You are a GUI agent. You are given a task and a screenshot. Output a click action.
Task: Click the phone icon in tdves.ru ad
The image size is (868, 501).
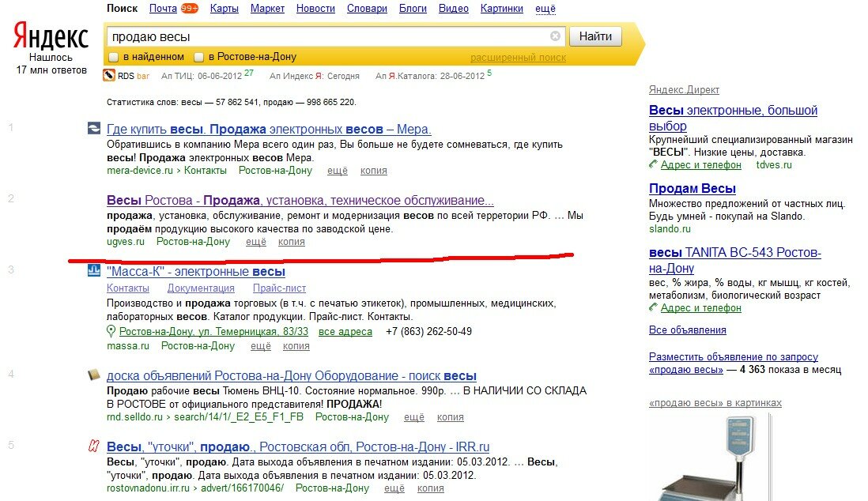(653, 164)
